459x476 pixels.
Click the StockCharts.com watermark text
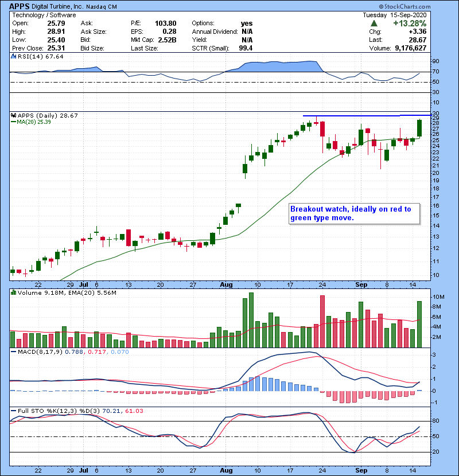pyautogui.click(x=404, y=6)
